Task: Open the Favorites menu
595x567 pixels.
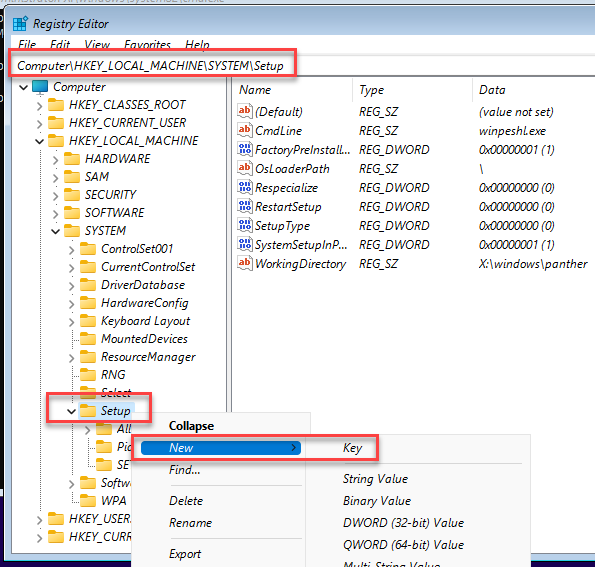Action: point(147,44)
